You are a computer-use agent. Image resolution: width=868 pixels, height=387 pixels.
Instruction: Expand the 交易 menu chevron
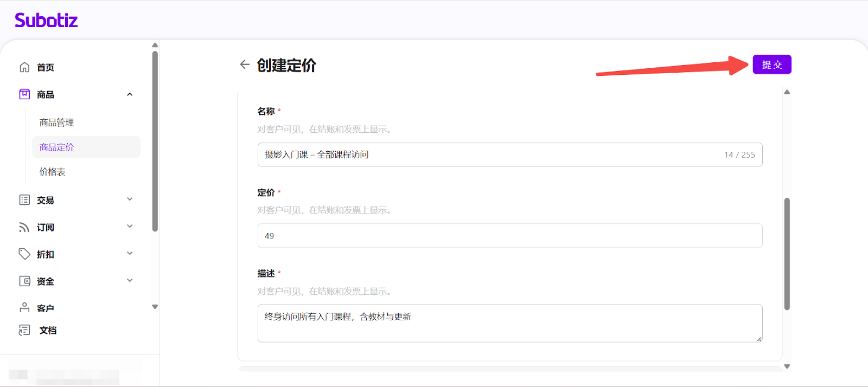pyautogui.click(x=130, y=199)
